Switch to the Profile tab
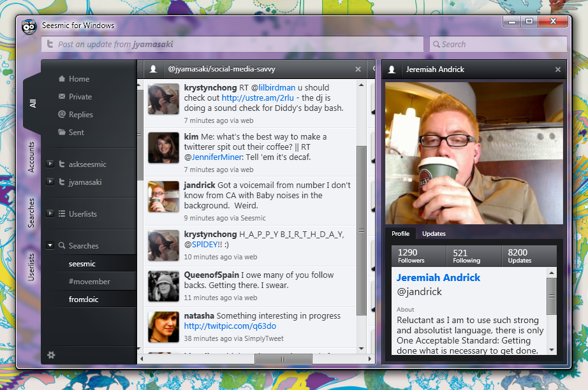Viewport: 588px width, 390px height. click(401, 233)
